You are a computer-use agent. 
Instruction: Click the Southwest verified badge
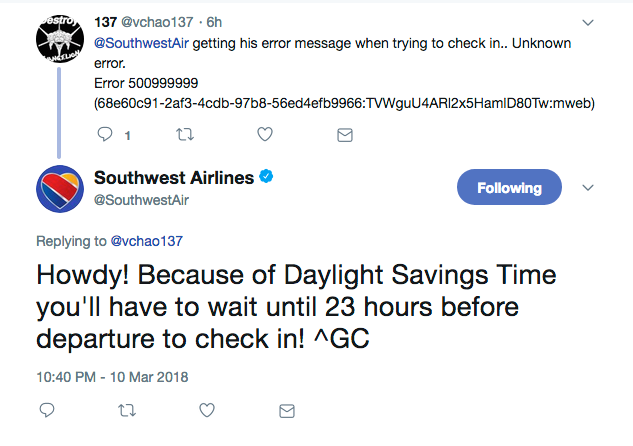[x=267, y=178]
